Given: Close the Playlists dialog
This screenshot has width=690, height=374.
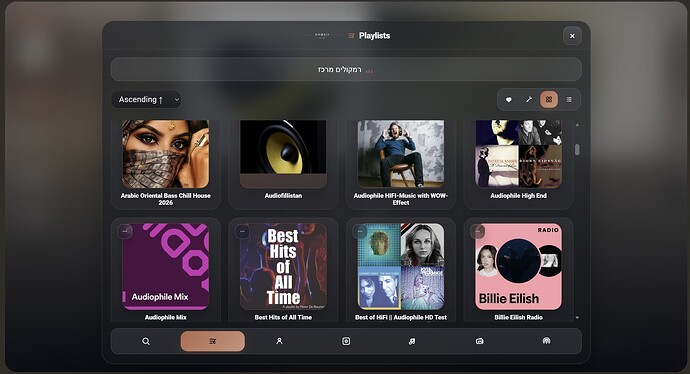Looking at the screenshot, I should 572,36.
